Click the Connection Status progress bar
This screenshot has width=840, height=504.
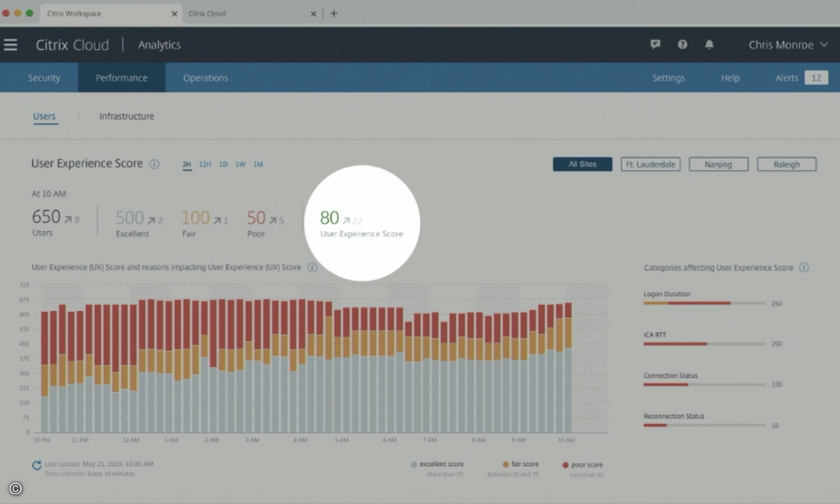point(703,384)
